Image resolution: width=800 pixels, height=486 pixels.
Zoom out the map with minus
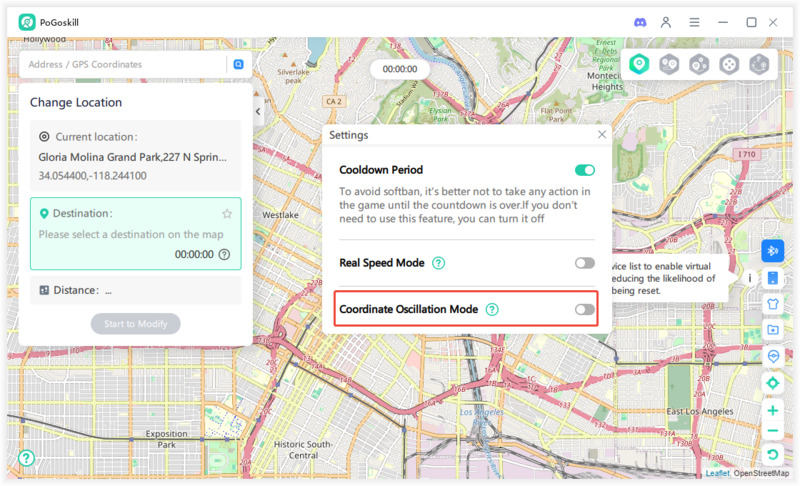pyautogui.click(x=772, y=431)
